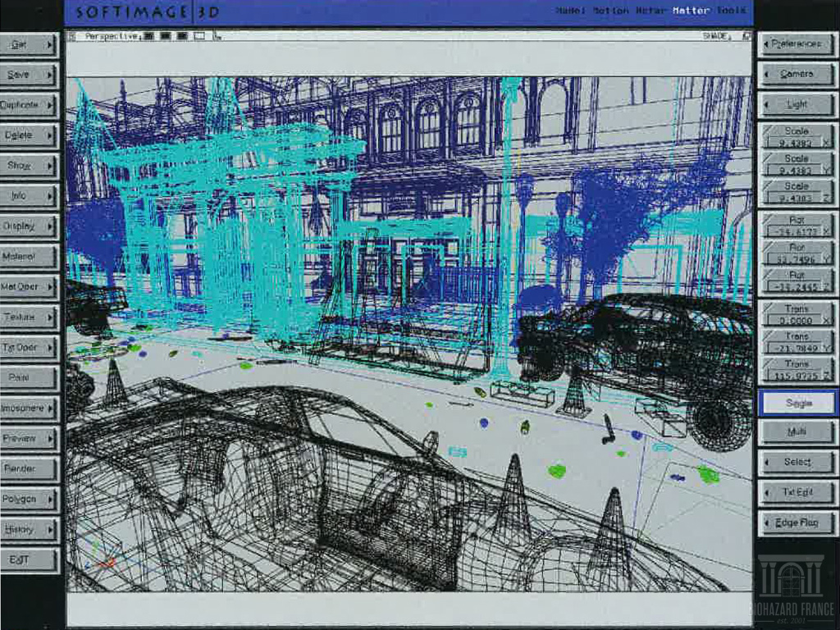The image size is (840, 630).
Task: Open the Txt Edit menu cell
Action: (x=797, y=492)
